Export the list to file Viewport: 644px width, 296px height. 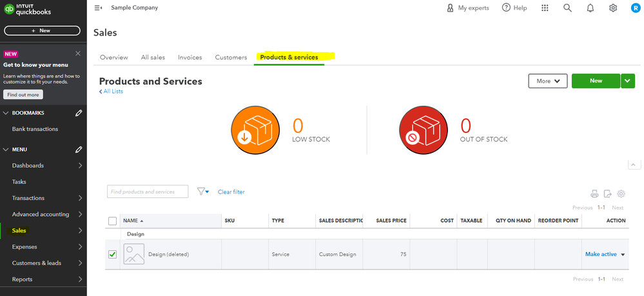pos(608,193)
